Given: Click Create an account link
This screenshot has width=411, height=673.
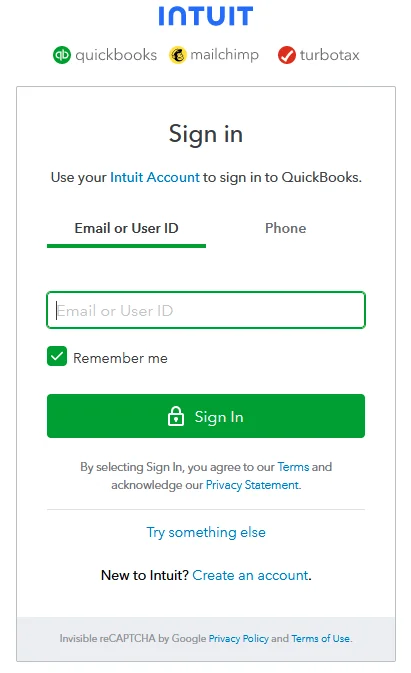Looking at the screenshot, I should [x=250, y=575].
